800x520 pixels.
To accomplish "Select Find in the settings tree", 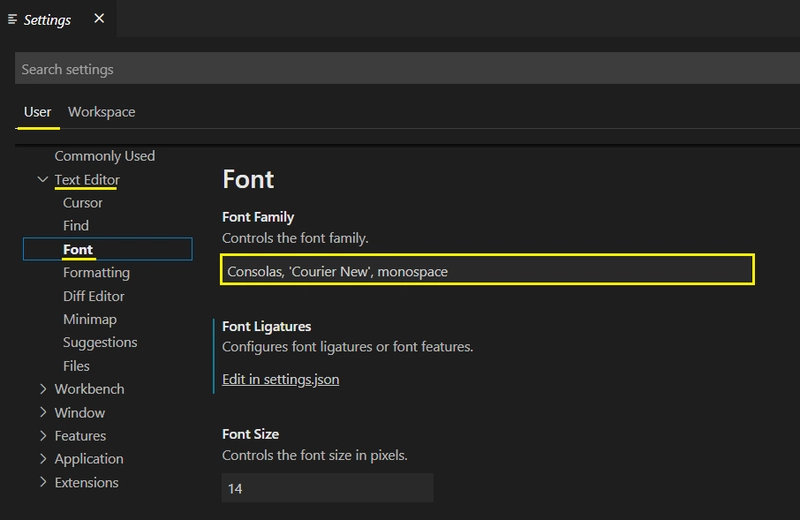I will tap(76, 226).
